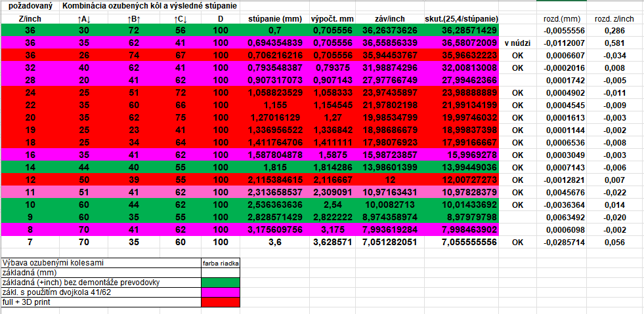Click the 'záv/inch' column header
Image resolution: width=644 pixels, height=314 pixels.
[390, 18]
